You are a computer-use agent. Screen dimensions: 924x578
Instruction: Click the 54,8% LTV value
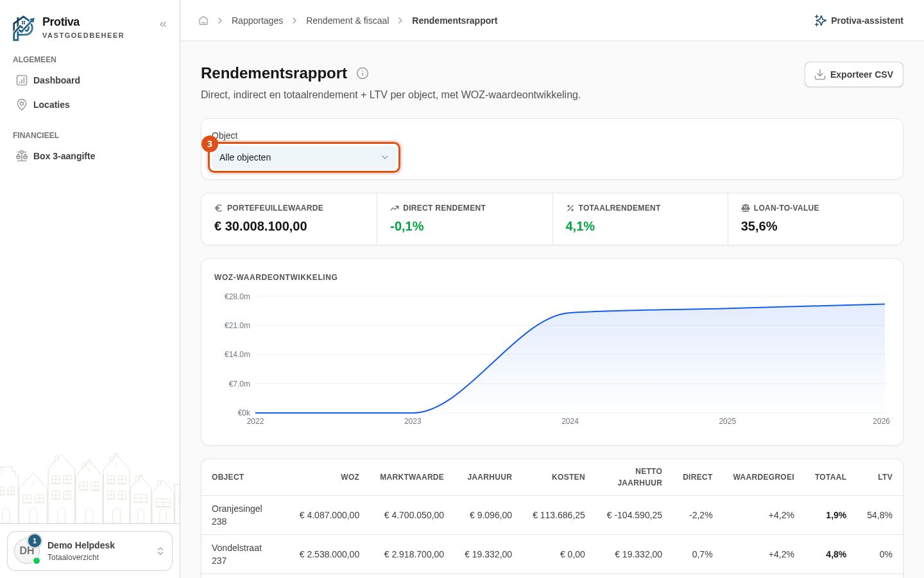880,515
